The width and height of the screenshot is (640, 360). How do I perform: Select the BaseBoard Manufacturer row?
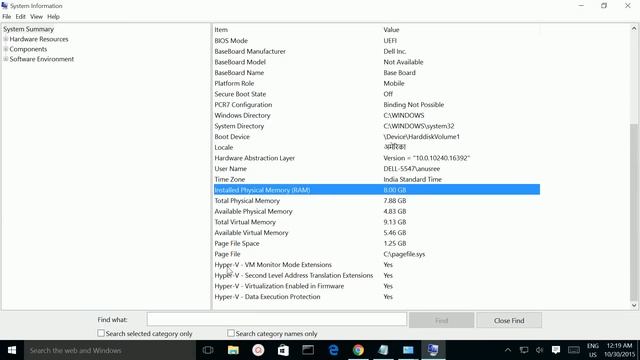[x=377, y=51]
